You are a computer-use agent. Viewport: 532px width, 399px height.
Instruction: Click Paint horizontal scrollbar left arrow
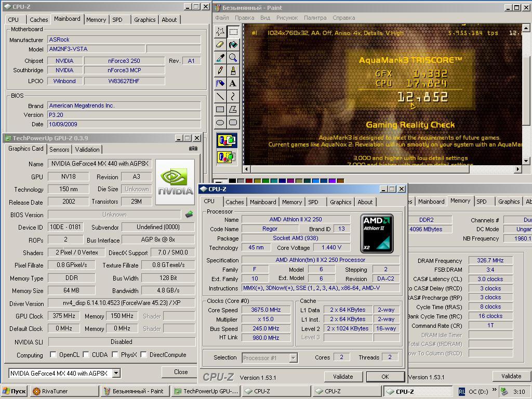click(247, 169)
